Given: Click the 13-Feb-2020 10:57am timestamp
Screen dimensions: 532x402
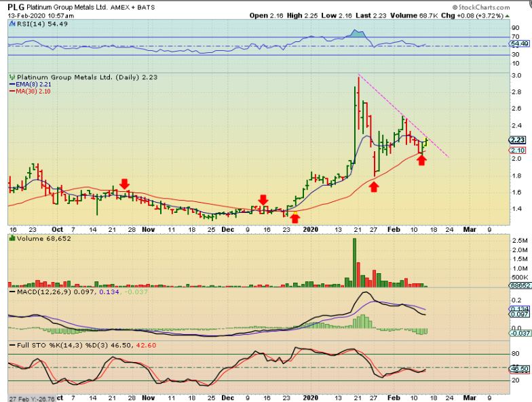Looking at the screenshot, I should click(41, 16).
